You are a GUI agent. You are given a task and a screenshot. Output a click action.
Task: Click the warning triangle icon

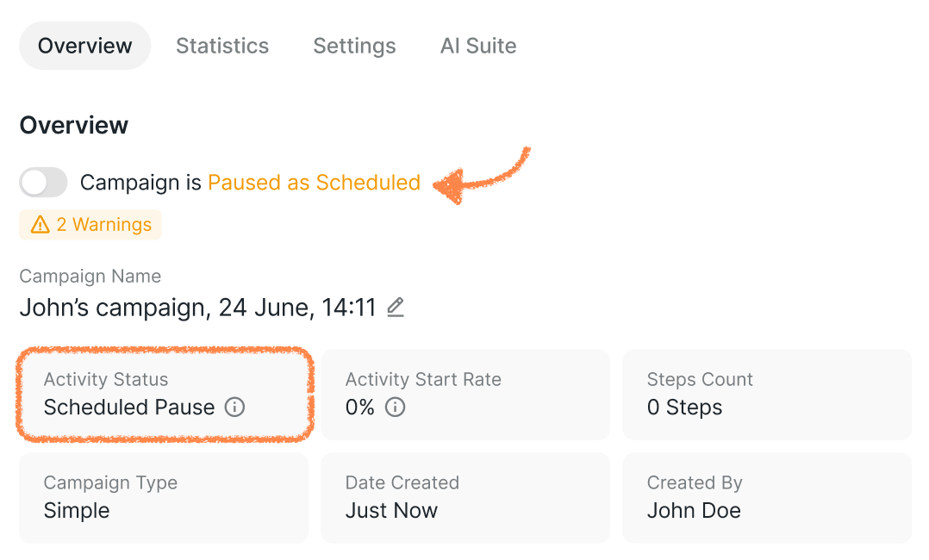point(40,225)
